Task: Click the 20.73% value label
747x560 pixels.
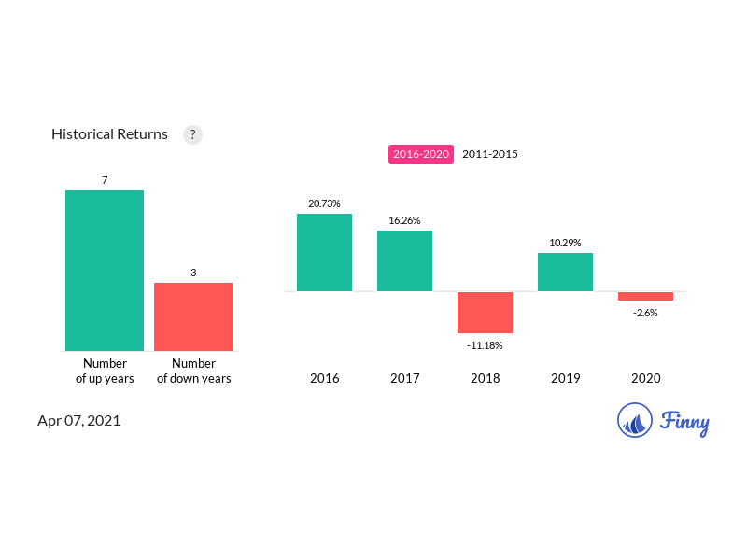Action: pos(324,203)
